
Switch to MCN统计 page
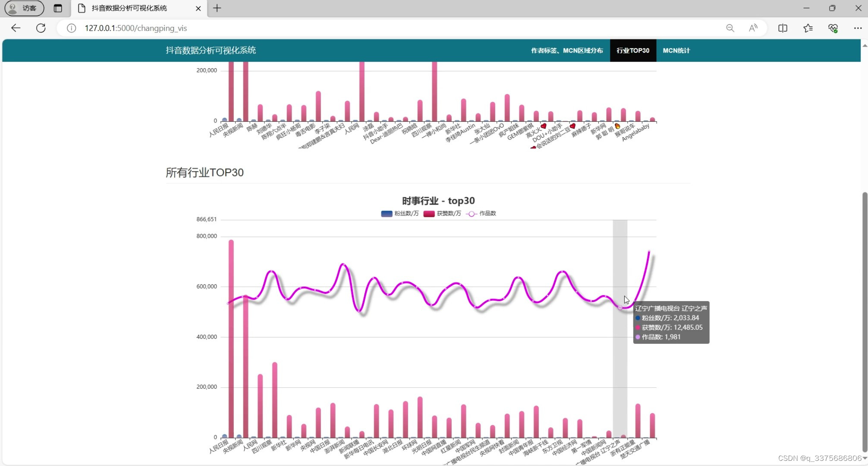click(676, 50)
